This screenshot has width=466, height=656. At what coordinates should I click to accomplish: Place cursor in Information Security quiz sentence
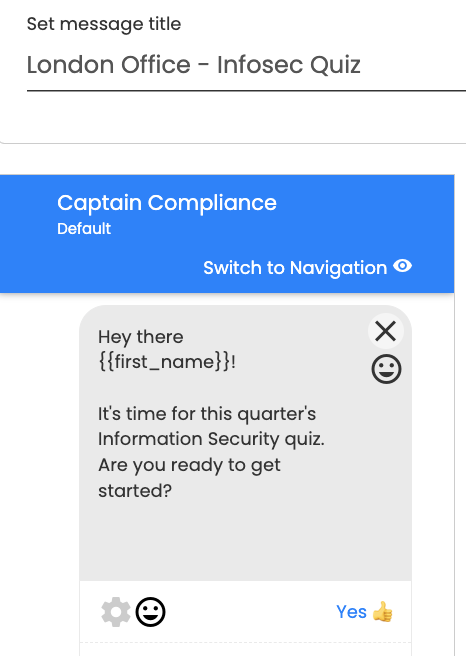coord(211,439)
